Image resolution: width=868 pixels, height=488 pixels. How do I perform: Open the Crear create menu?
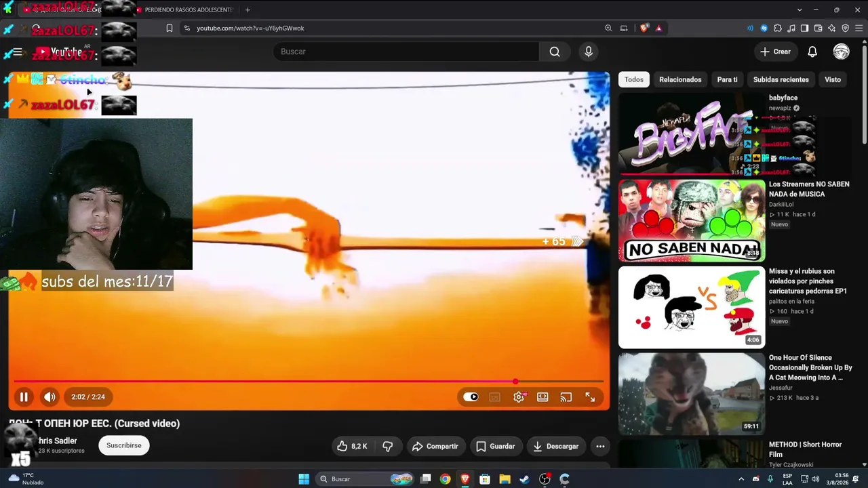click(x=775, y=52)
